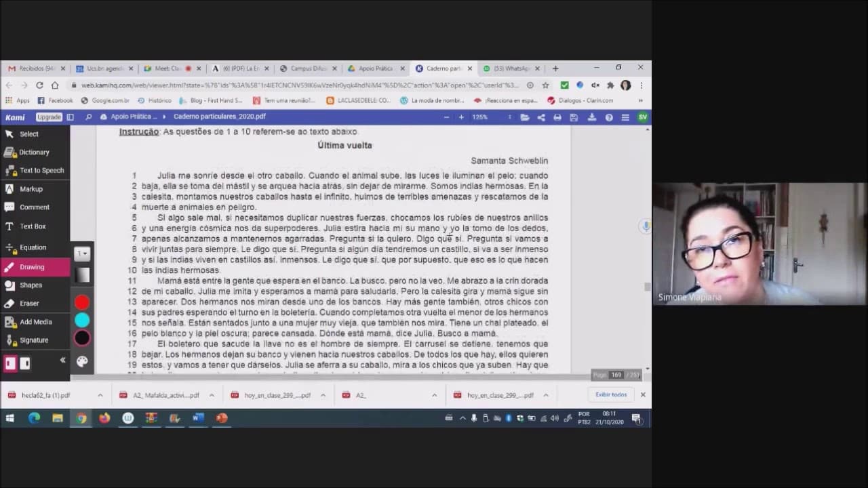This screenshot has height=488, width=868.
Task: Switch to Campus Difusión tab
Action: 308,68
